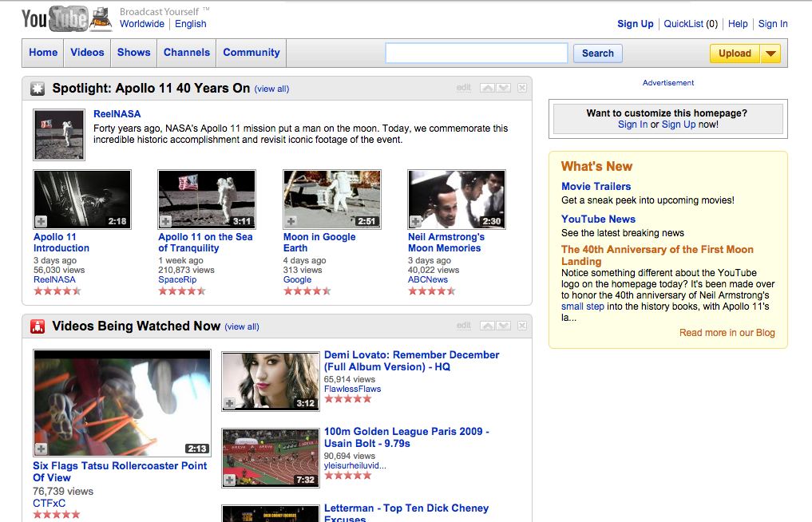812x522 pixels.
Task: Click small step link in blog text
Action: pyautogui.click(x=583, y=306)
